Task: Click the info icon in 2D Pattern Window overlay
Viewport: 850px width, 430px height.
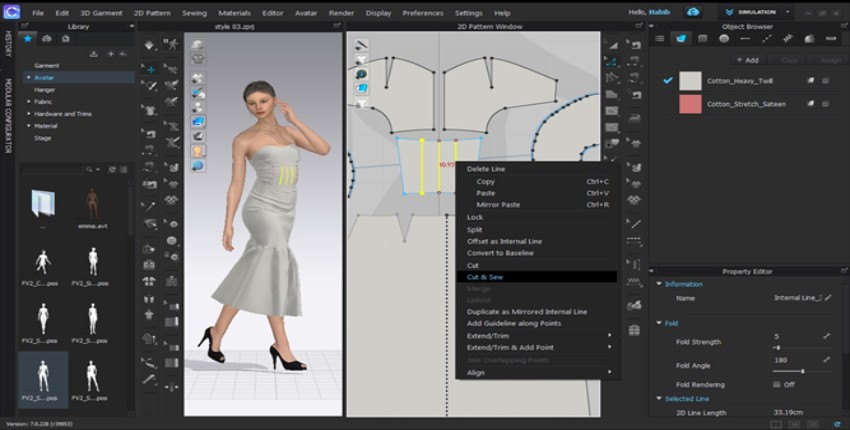Action: pyautogui.click(x=362, y=74)
